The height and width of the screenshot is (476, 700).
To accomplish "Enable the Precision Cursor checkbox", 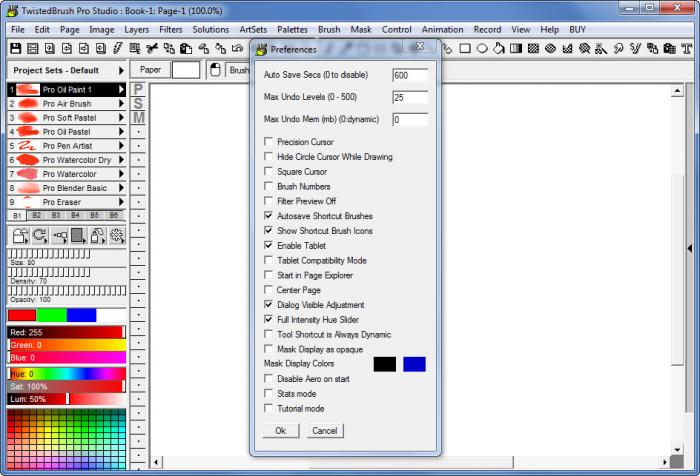I will pyautogui.click(x=268, y=142).
